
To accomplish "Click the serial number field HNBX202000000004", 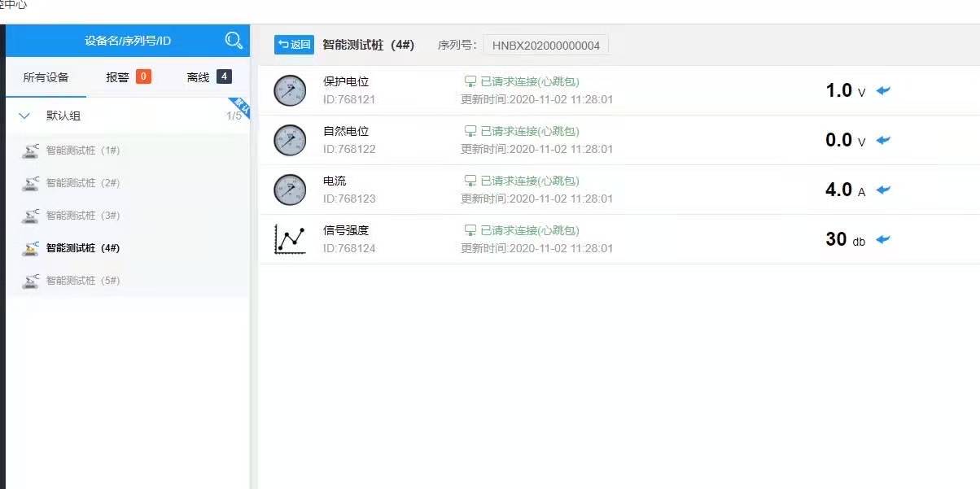I will [x=545, y=46].
